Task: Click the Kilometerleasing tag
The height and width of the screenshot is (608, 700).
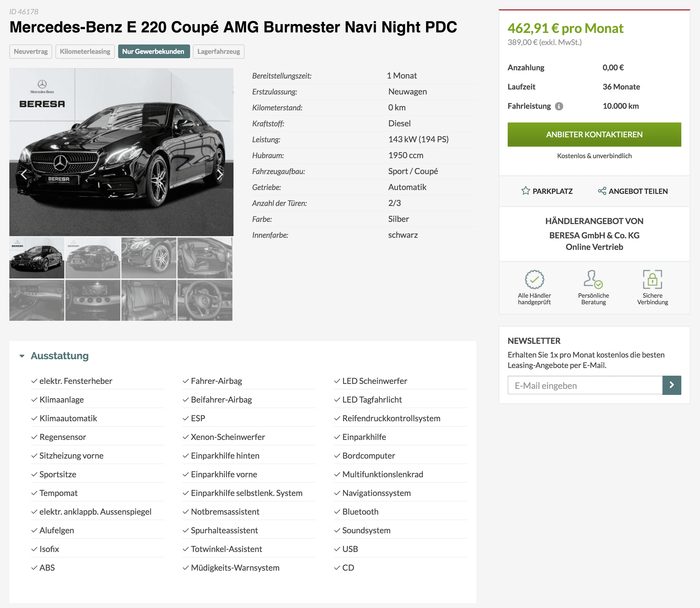Action: [x=85, y=52]
